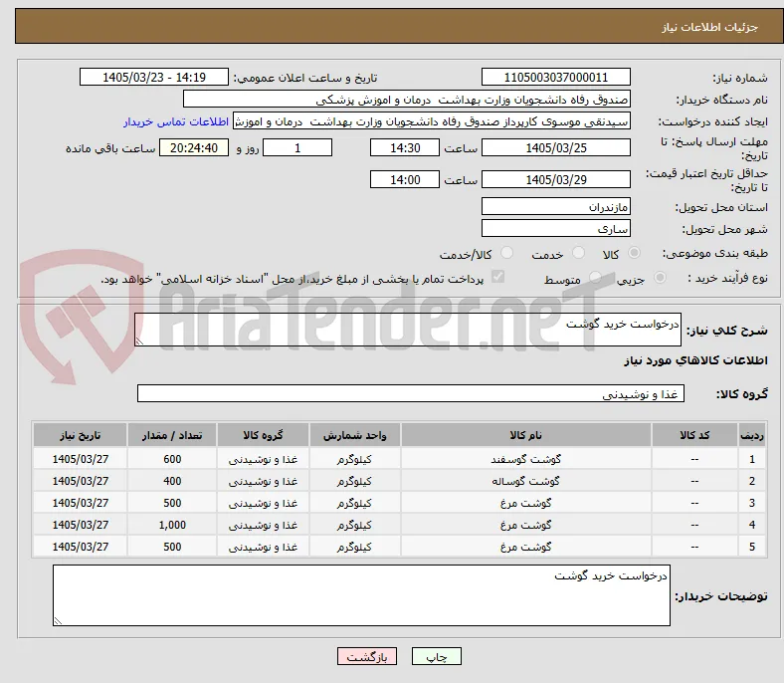Click the validity time 14:00 field

pyautogui.click(x=405, y=179)
